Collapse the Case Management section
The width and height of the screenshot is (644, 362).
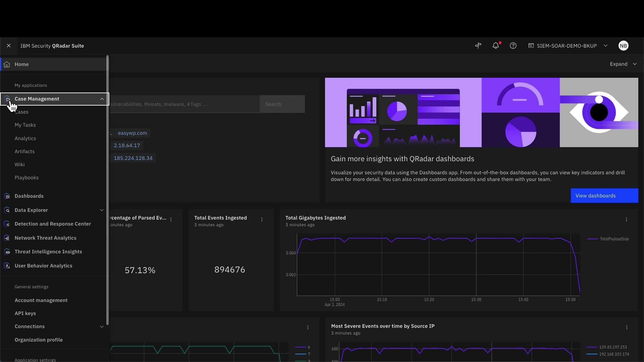click(x=102, y=99)
